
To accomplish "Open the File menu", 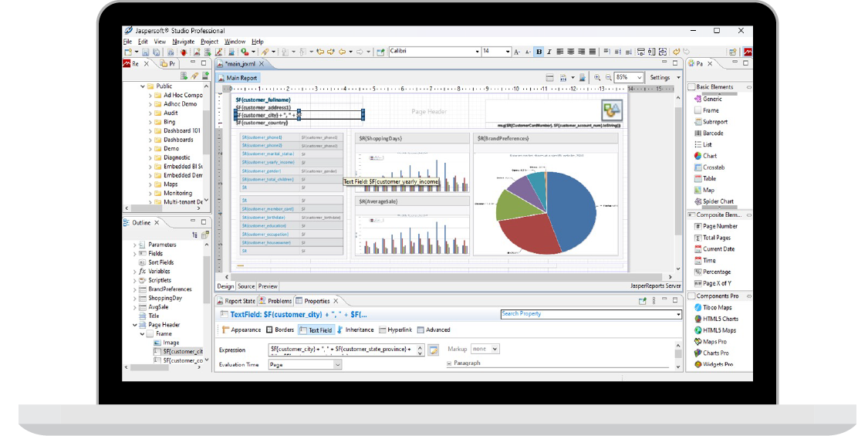I will pos(127,42).
